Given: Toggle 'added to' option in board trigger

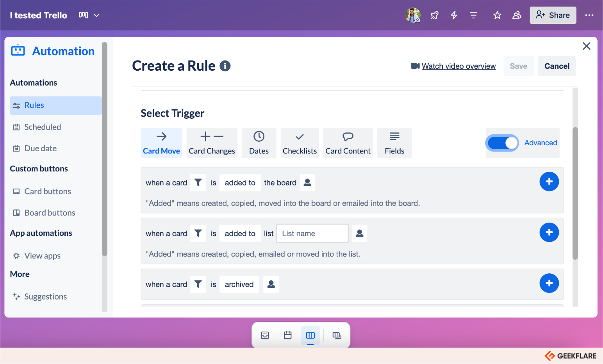Looking at the screenshot, I should (x=240, y=183).
